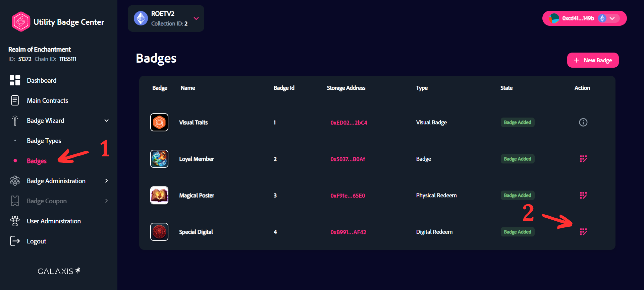Click the Main Contracts document icon

pyautogui.click(x=15, y=100)
